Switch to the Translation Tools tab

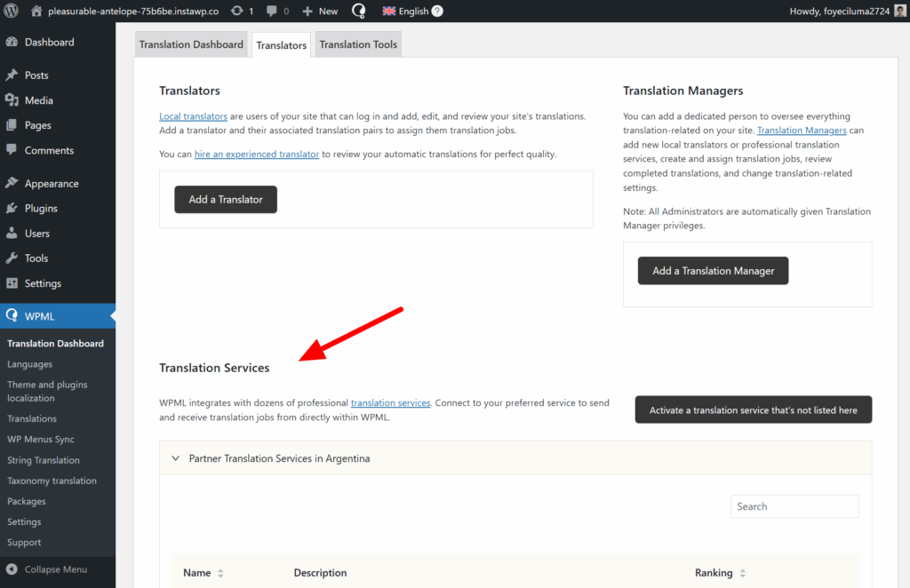pos(358,43)
